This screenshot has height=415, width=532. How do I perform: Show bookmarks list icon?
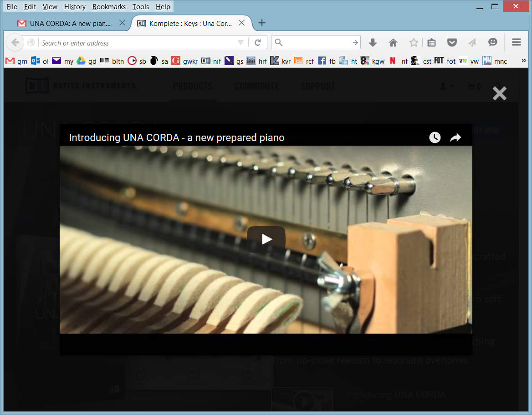tap(432, 42)
